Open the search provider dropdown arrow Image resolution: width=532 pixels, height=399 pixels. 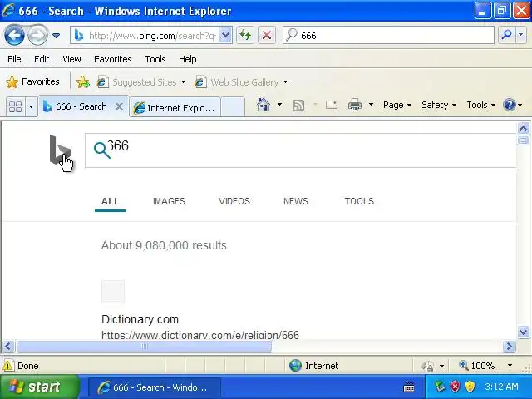click(x=521, y=35)
